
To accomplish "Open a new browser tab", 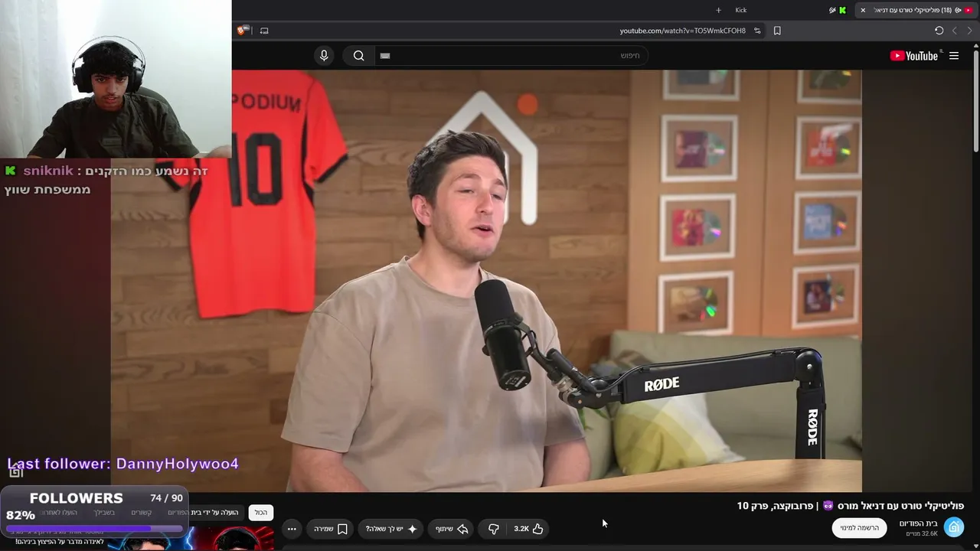I will pyautogui.click(x=718, y=10).
